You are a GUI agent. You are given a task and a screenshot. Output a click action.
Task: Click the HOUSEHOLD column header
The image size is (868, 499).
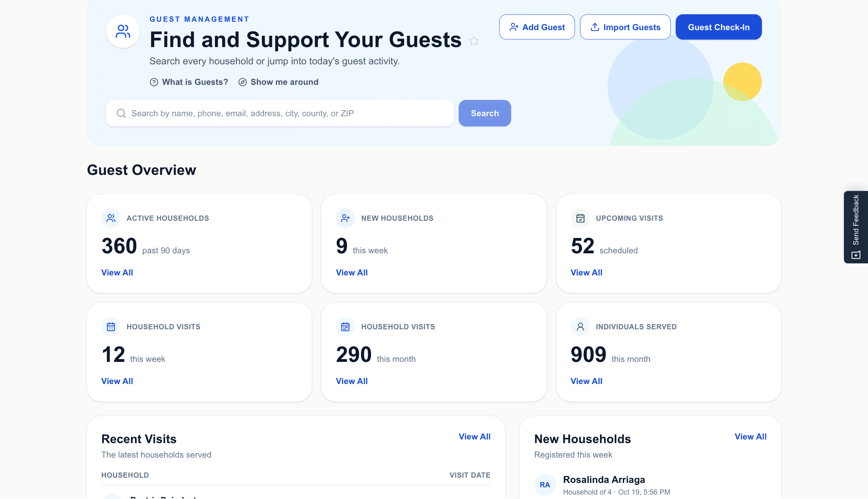[x=125, y=475]
